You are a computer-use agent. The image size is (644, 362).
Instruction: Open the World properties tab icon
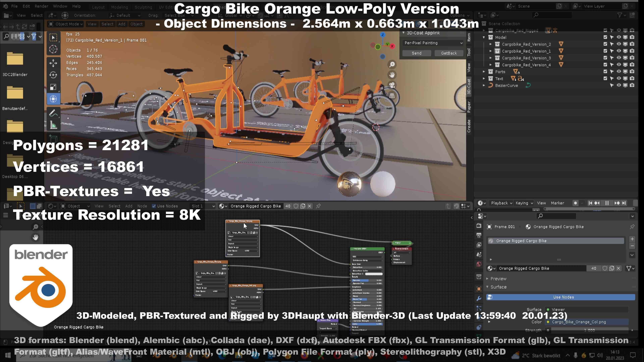(479, 264)
